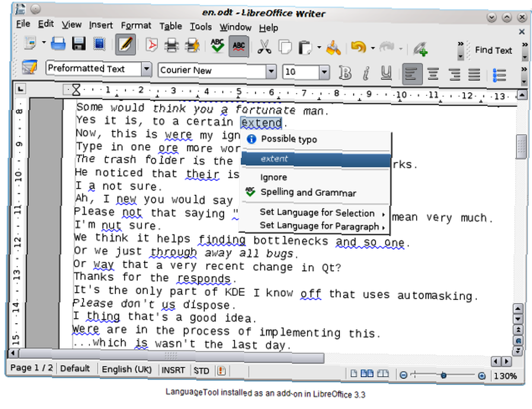This screenshot has width=532, height=409.
Task: Click the Document as E-mail icon
Action: click(99, 45)
